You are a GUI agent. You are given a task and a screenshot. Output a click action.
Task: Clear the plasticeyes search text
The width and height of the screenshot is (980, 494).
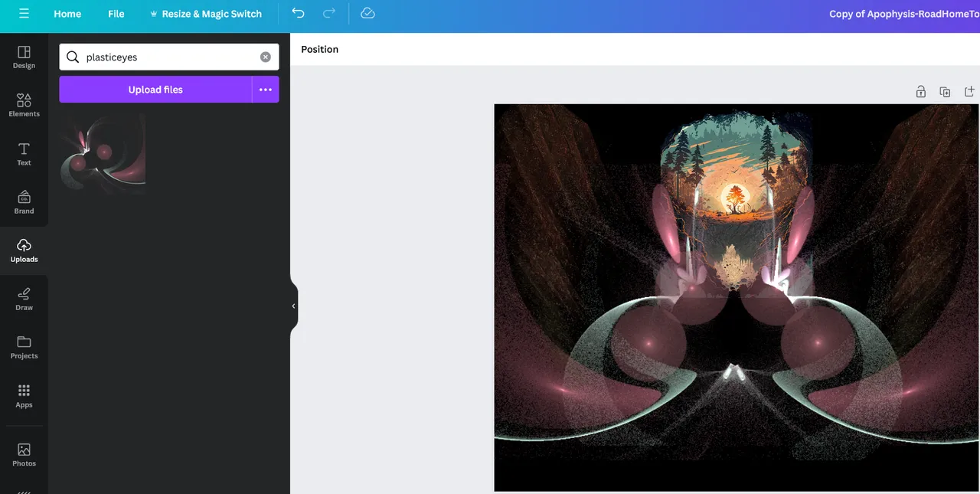(x=265, y=57)
